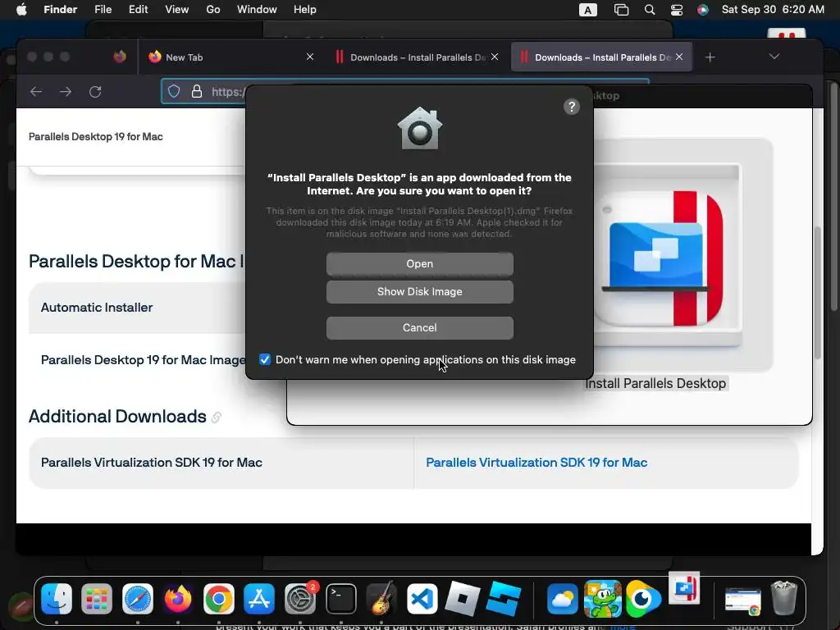This screenshot has width=840, height=630.
Task: Open Terminal from the Dock
Action: coord(340,598)
